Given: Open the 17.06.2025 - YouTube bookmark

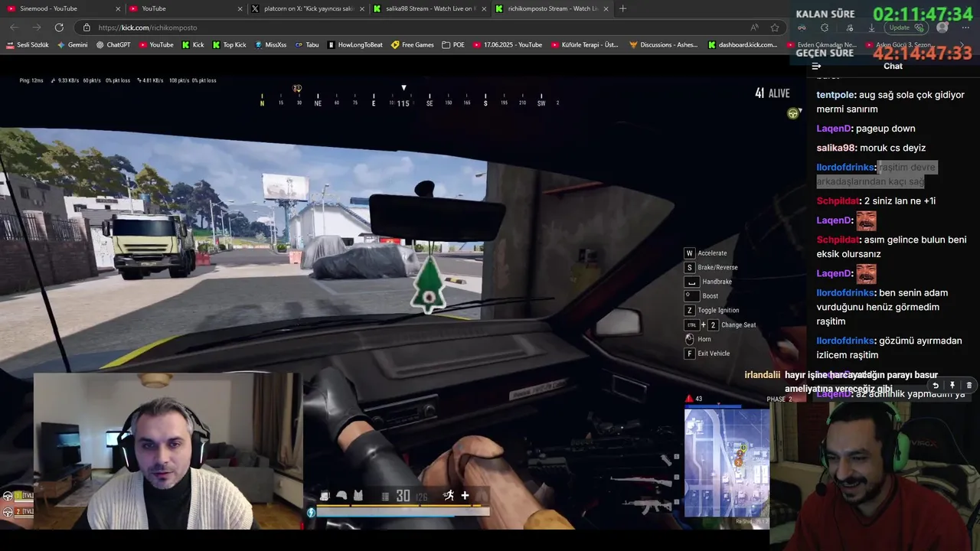Looking at the screenshot, I should coord(508,45).
